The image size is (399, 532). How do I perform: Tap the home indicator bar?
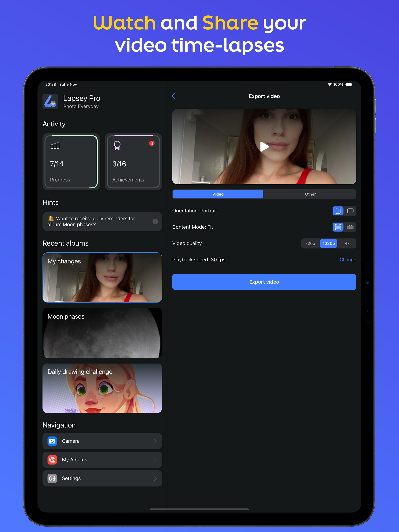[199, 509]
